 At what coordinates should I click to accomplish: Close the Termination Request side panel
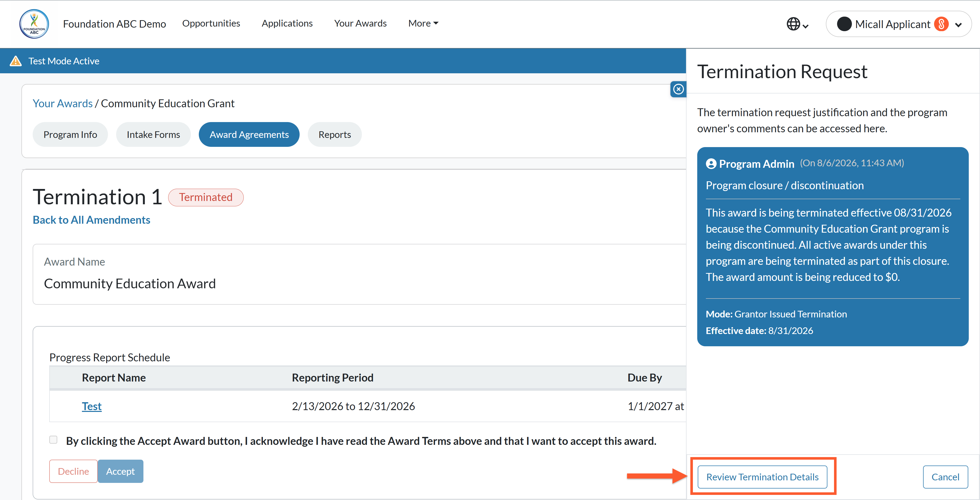point(678,89)
